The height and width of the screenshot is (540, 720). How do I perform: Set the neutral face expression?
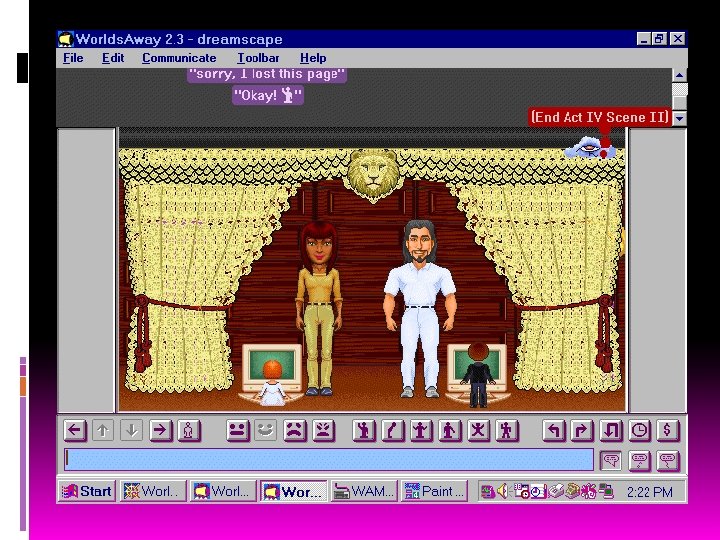pyautogui.click(x=237, y=431)
